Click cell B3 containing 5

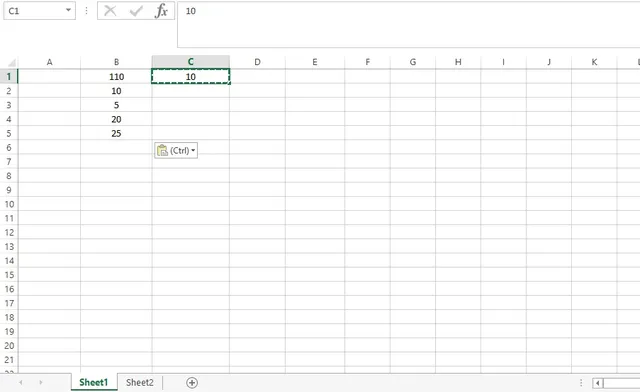coord(116,105)
